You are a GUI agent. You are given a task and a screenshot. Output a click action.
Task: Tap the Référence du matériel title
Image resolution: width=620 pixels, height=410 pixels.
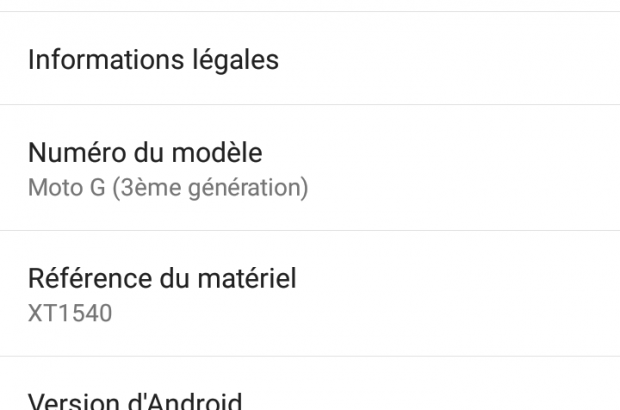pos(162,278)
